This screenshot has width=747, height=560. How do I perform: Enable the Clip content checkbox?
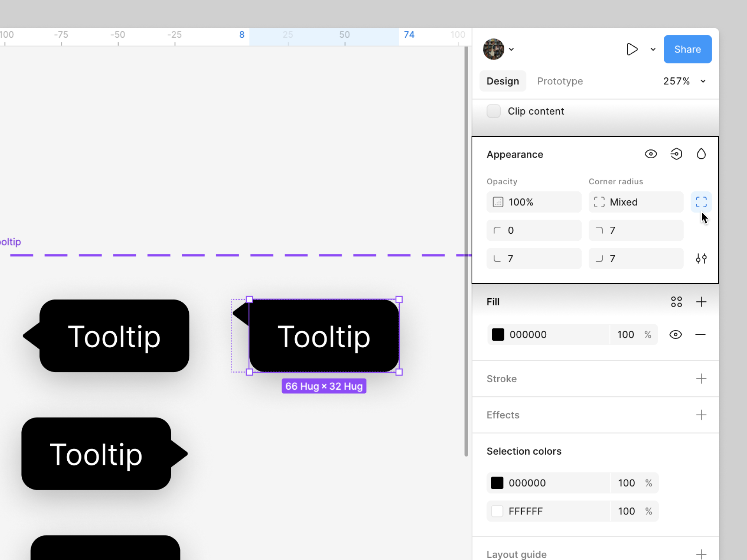(493, 111)
